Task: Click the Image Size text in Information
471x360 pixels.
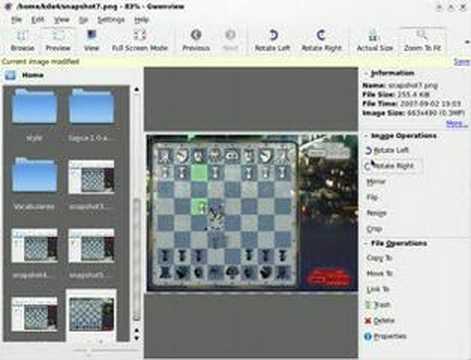Action: (x=414, y=113)
